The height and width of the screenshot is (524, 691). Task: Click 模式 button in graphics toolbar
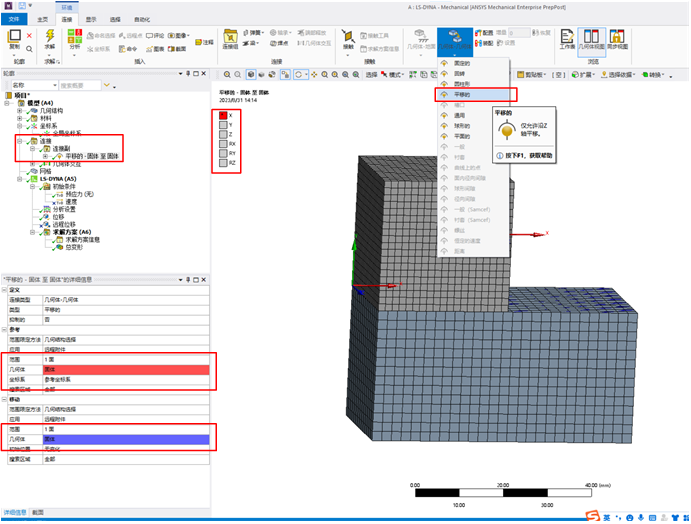coord(392,74)
